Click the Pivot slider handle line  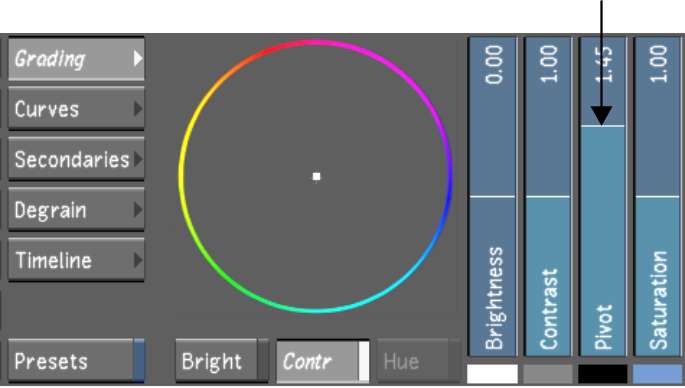[603, 126]
